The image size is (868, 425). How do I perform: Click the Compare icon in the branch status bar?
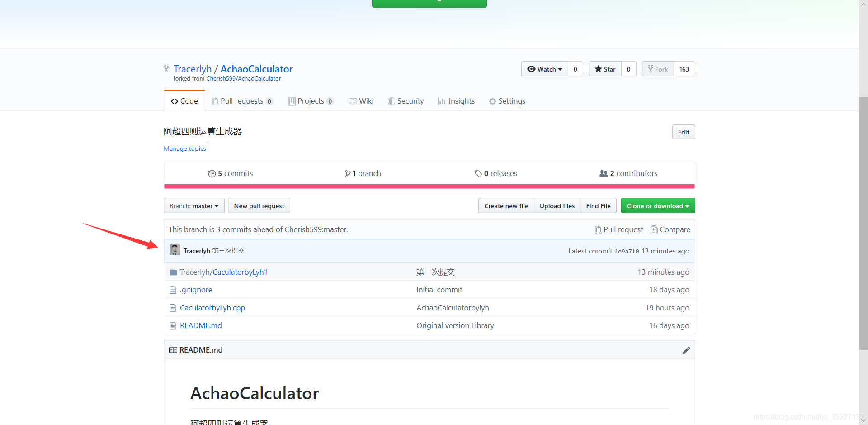click(654, 230)
